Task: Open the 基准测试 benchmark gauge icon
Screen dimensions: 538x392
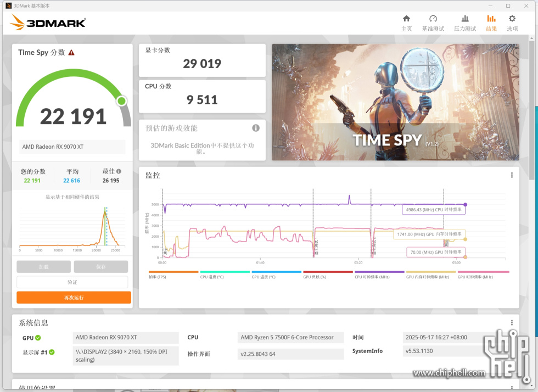Action: (433, 19)
